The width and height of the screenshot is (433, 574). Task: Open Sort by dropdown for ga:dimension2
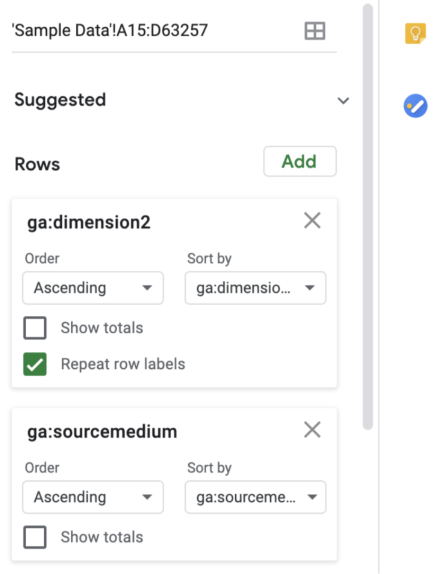pos(255,288)
